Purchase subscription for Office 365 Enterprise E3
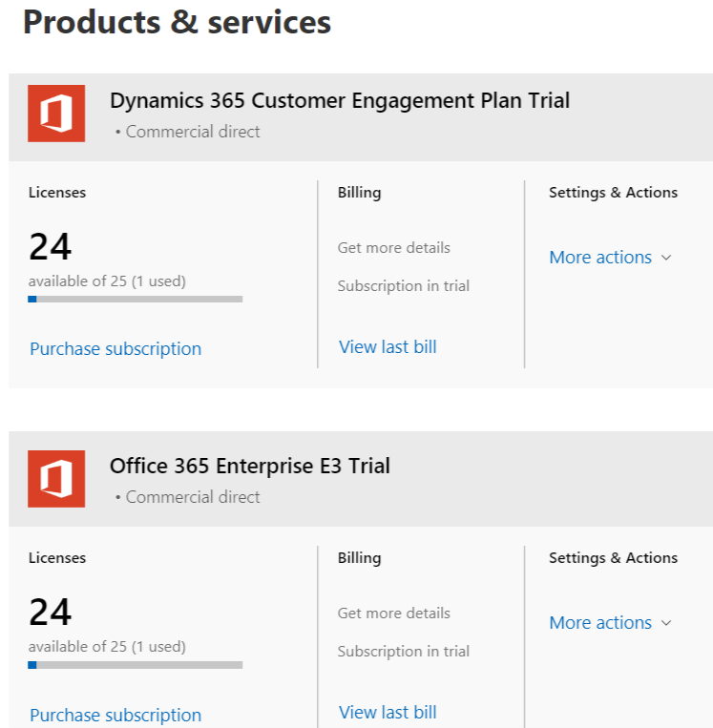The width and height of the screenshot is (713, 728). (x=115, y=715)
